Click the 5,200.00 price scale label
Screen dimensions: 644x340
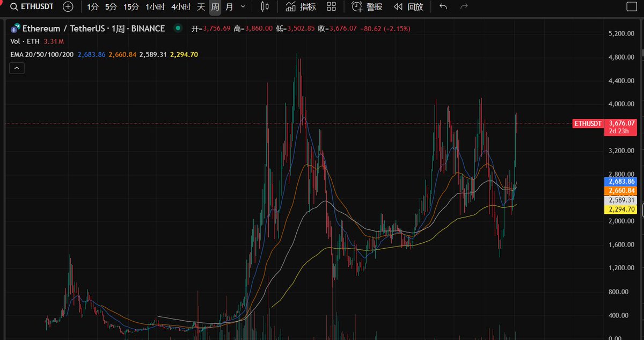(622, 34)
